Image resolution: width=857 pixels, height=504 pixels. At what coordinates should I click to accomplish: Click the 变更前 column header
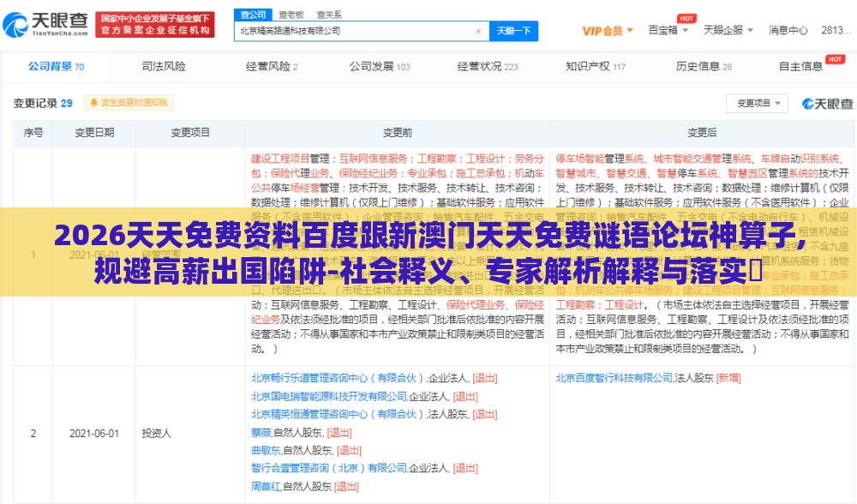398,133
